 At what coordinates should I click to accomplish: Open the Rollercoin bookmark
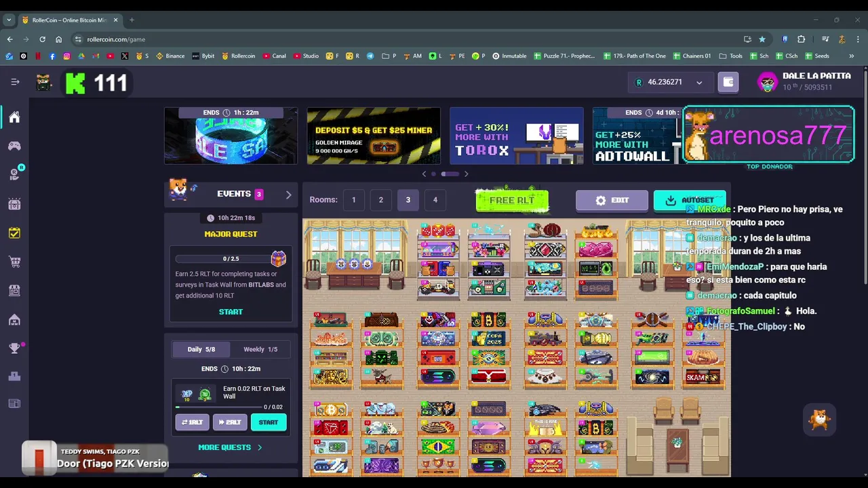coord(239,56)
